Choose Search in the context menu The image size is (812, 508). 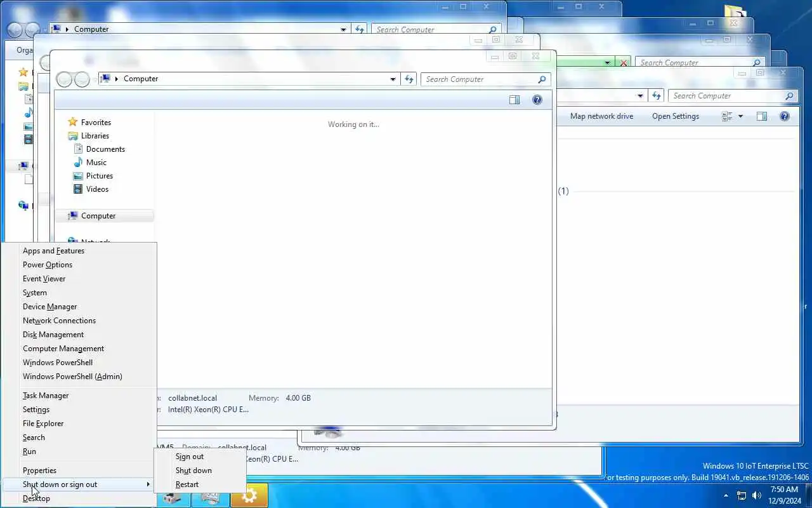coord(79,438)
